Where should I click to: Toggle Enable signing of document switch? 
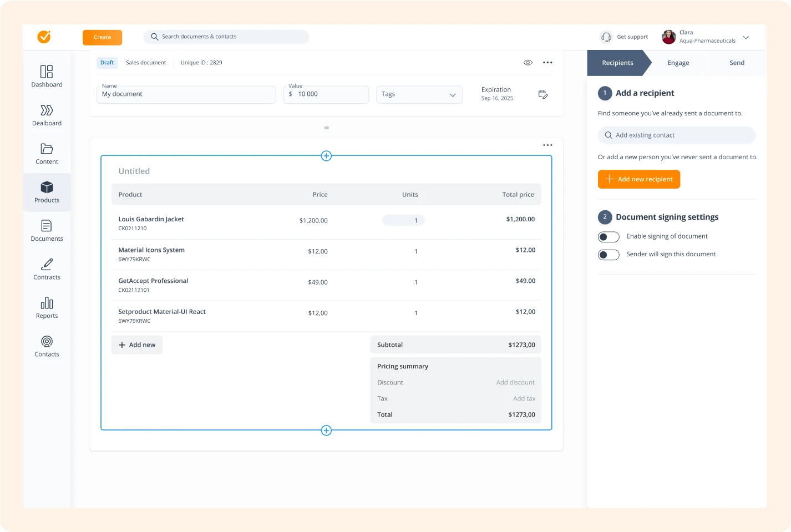coord(609,237)
